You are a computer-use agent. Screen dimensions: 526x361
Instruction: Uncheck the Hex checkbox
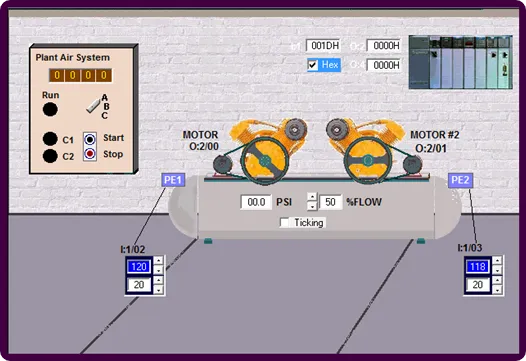[x=313, y=65]
